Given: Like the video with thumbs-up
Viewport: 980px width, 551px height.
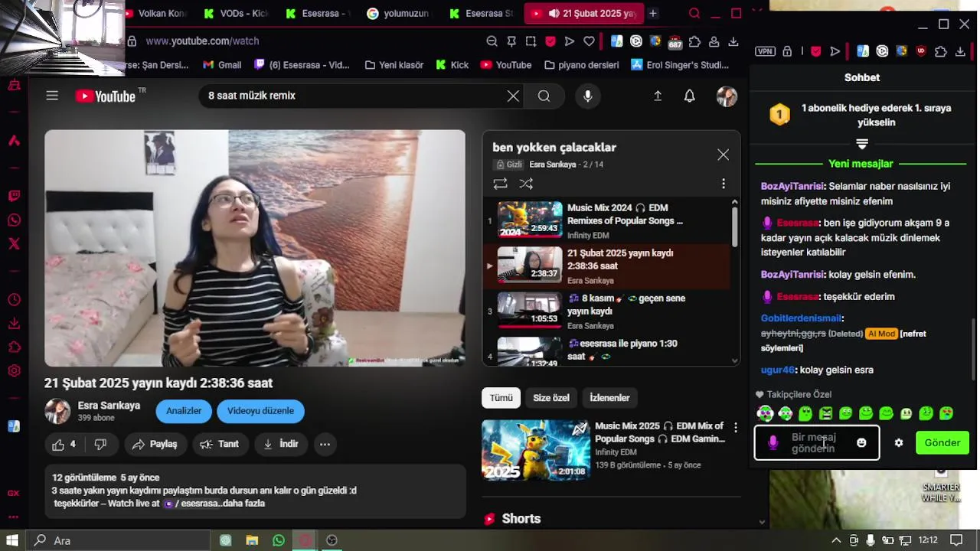Looking at the screenshot, I should (64, 444).
